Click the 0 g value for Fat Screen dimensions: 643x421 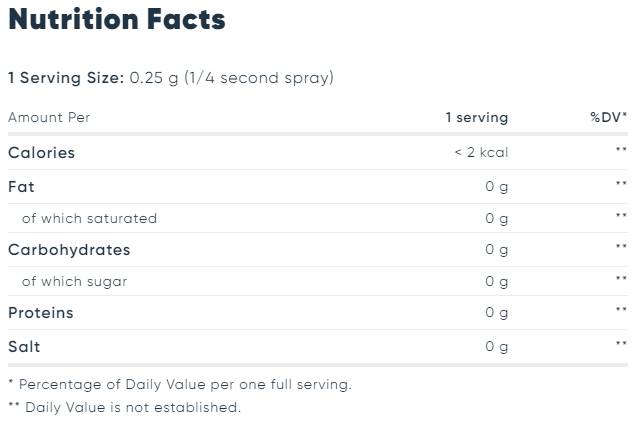[496, 186]
